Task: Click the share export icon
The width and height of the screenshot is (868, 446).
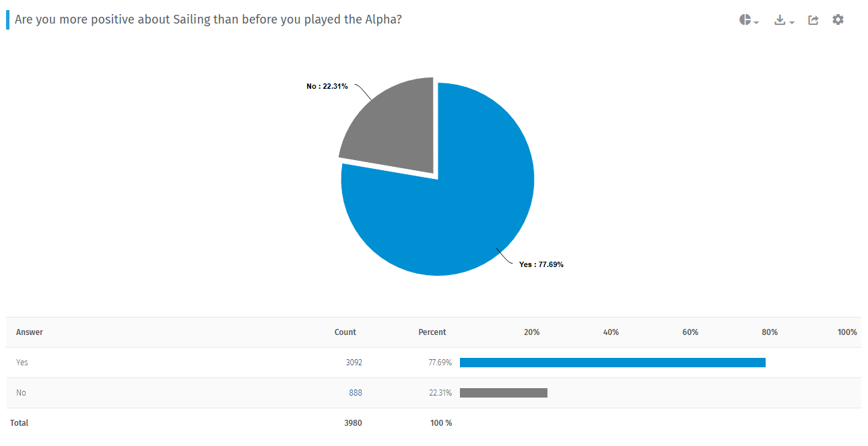Action: (813, 20)
